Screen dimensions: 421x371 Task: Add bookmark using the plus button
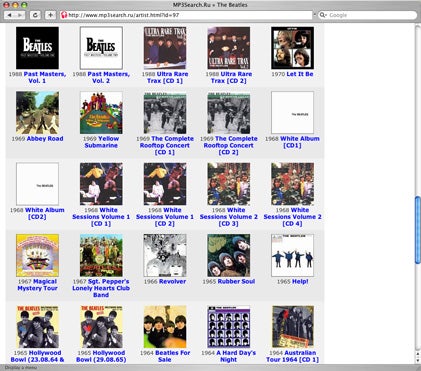pyautogui.click(x=50, y=15)
